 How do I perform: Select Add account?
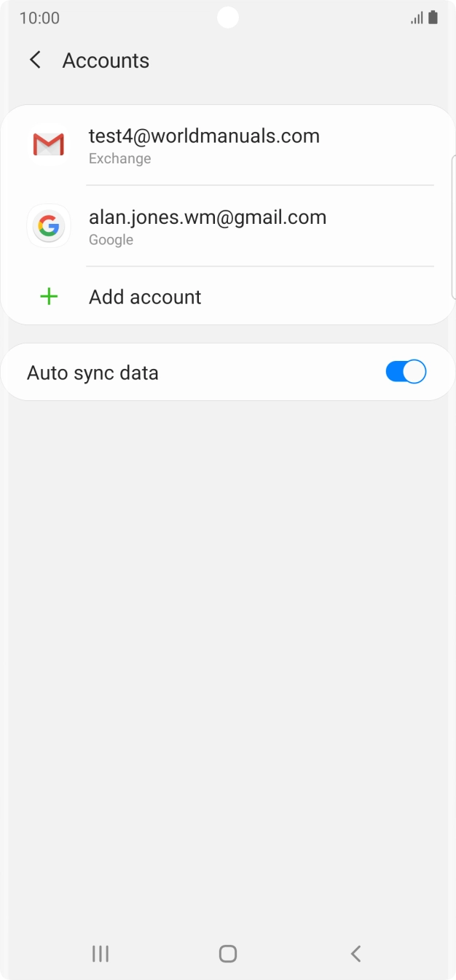tap(144, 296)
